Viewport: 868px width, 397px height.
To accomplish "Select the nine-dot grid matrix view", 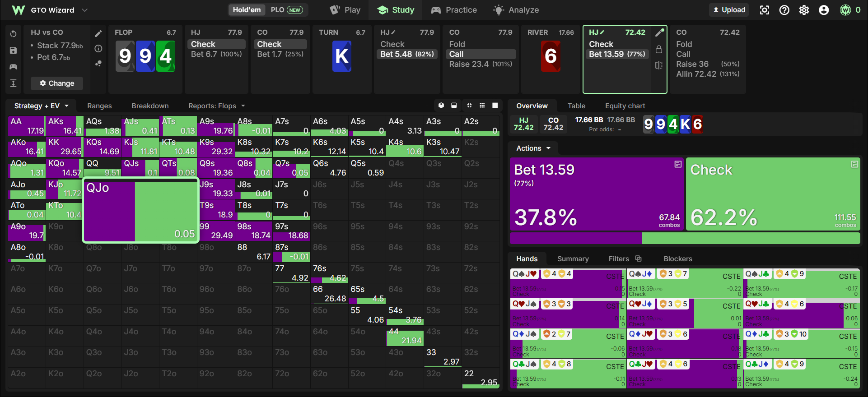I will [482, 106].
